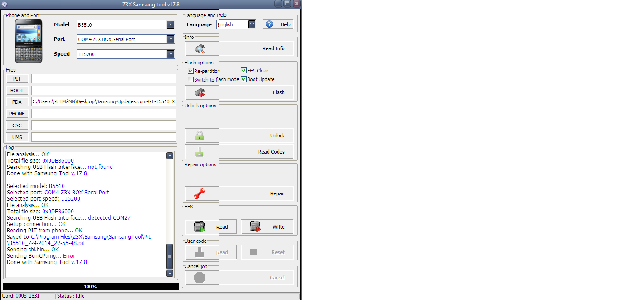Click log line 'Reading PIT from phone... OK'
Screen dimensions: 644x308
click(x=44, y=231)
